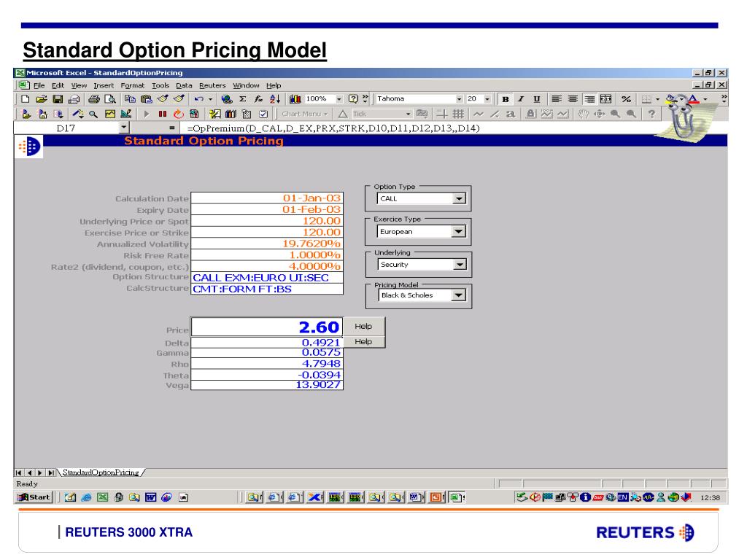
Task: Click the grid lines hash icon
Action: (458, 114)
